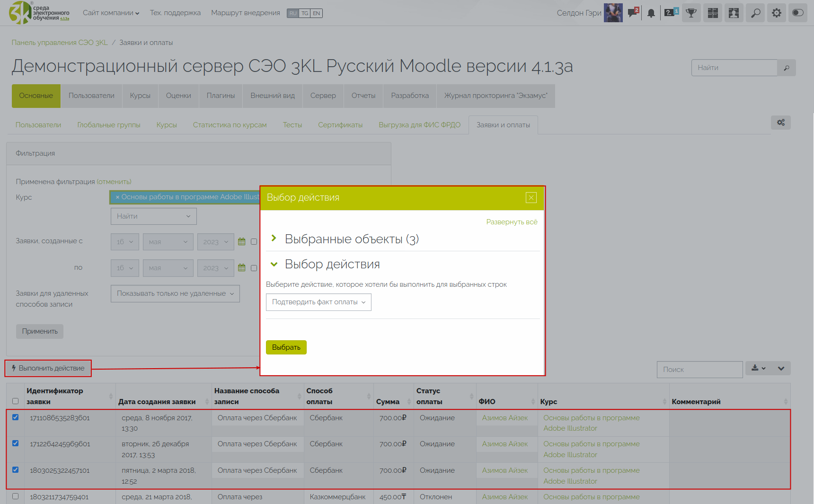Open the gear settings icon in header

777,13
